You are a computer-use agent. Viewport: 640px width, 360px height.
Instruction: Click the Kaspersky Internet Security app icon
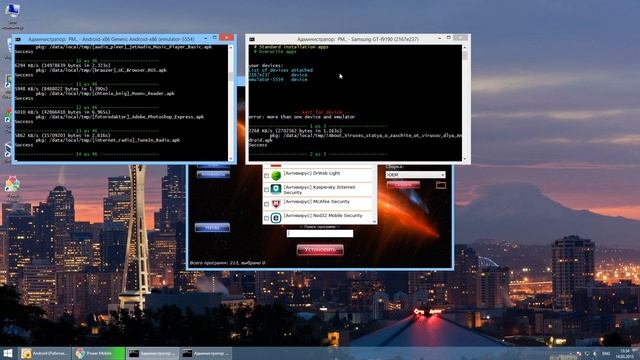276,189
